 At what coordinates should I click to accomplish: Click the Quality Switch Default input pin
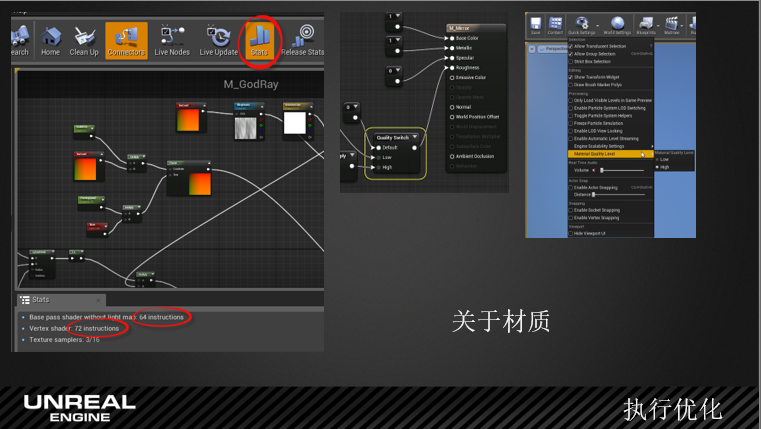click(379, 148)
